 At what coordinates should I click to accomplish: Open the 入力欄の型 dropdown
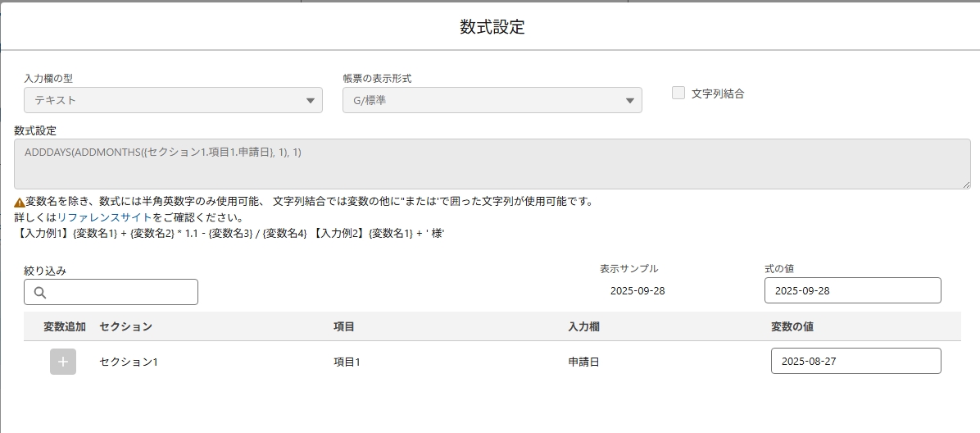173,100
